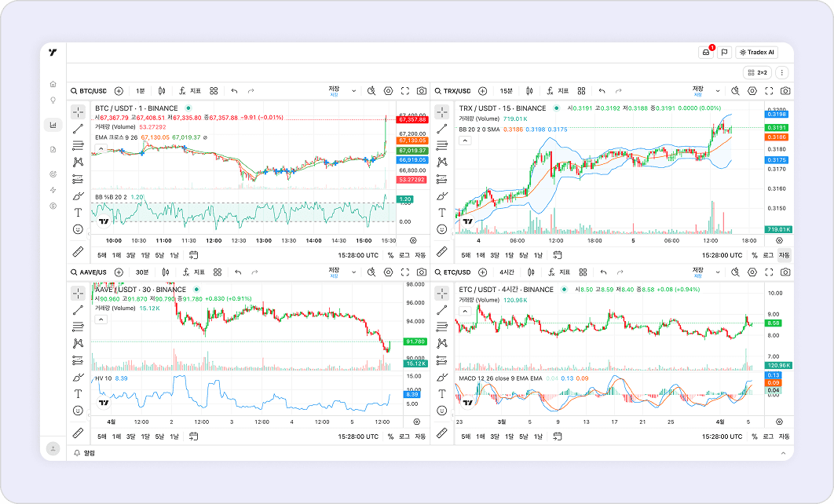This screenshot has height=504, width=834.
Task: Enter fullscreen mode on the TRX chart
Action: [x=769, y=91]
